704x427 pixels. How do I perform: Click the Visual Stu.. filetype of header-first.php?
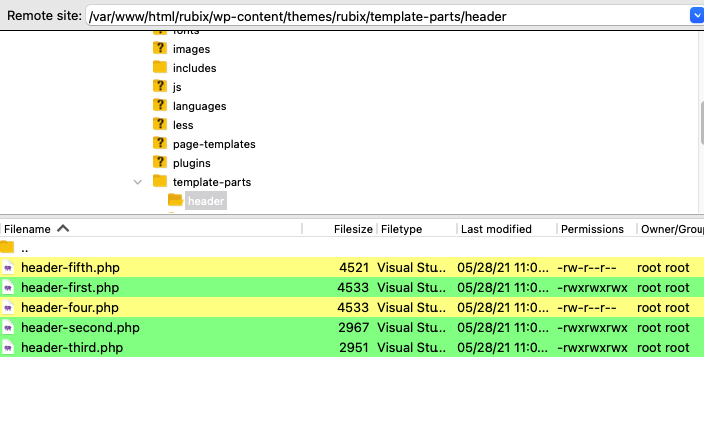412,287
